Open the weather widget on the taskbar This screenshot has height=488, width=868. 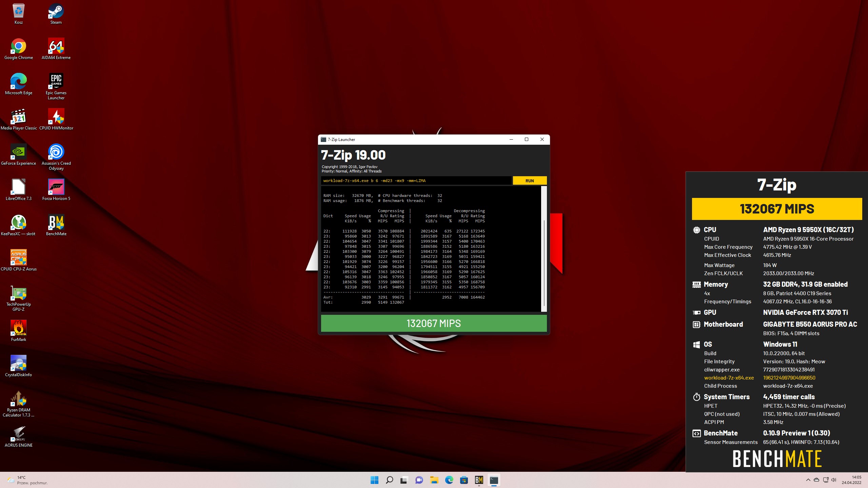point(28,480)
